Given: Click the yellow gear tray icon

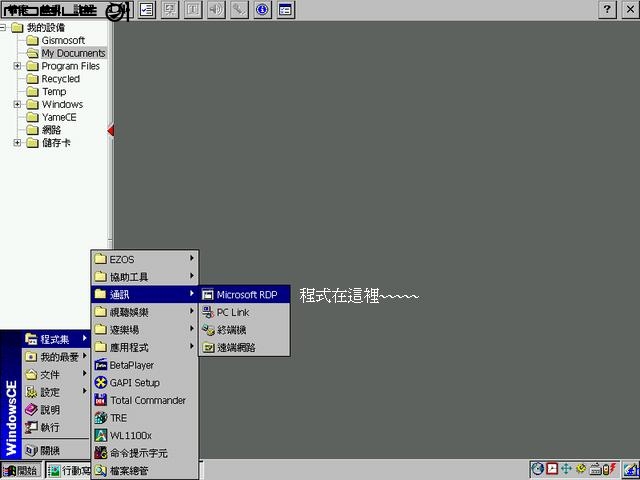Looking at the screenshot, I should coord(581,469).
